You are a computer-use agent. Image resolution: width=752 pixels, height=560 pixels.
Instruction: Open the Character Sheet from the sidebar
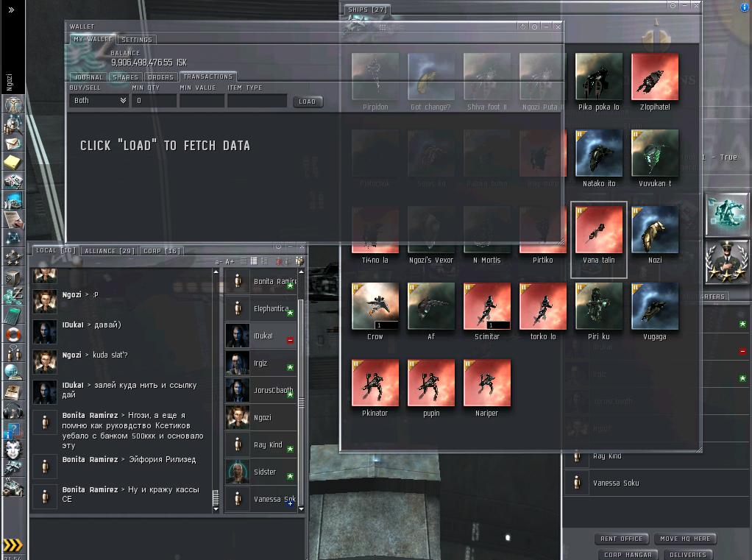13,104
